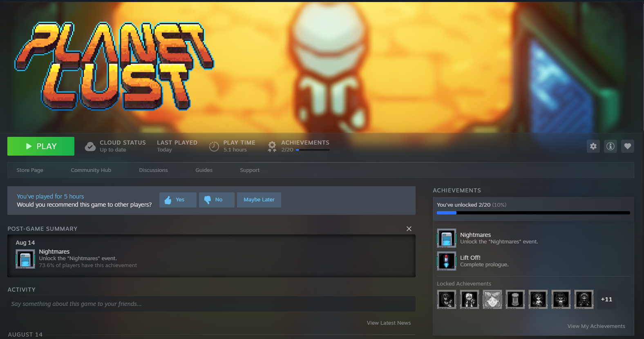This screenshot has width=644, height=339.
Task: Open View My Achievements link
Action: point(596,326)
